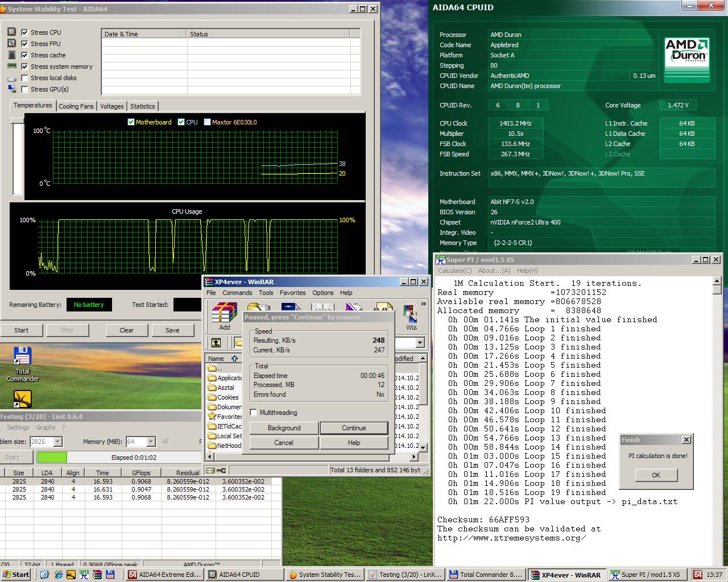Check the Maxtor 6E030L0 temperature checkbox
The height and width of the screenshot is (582, 728).
tap(207, 122)
